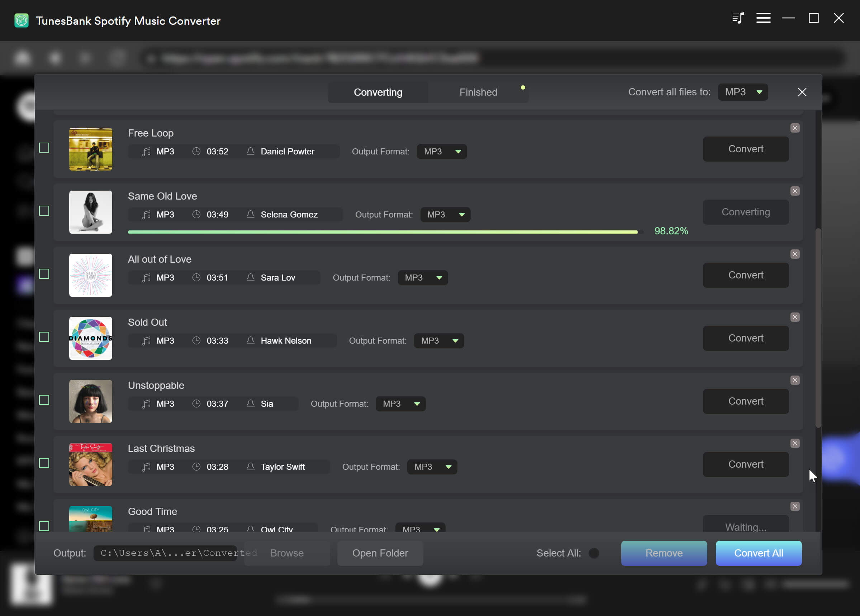Switch to the Finished tab
Screen dimensions: 860x616
click(478, 92)
